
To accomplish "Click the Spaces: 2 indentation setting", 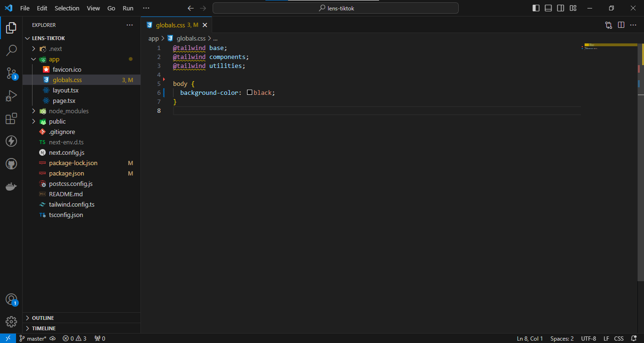I will (562, 338).
